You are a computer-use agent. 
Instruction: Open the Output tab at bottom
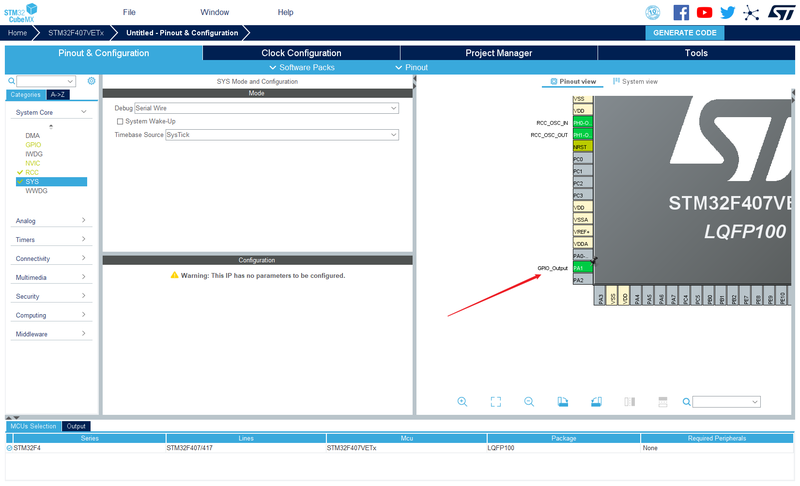tap(76, 426)
